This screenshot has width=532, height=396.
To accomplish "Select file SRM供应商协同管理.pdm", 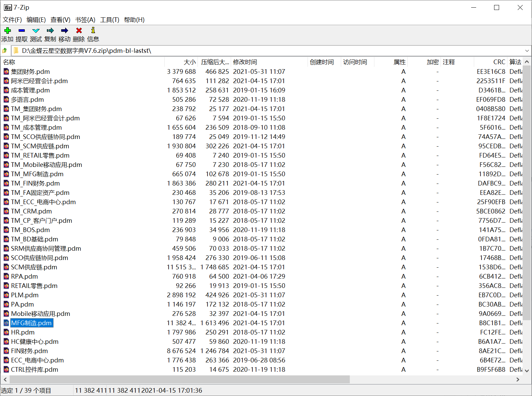I will (46, 248).
